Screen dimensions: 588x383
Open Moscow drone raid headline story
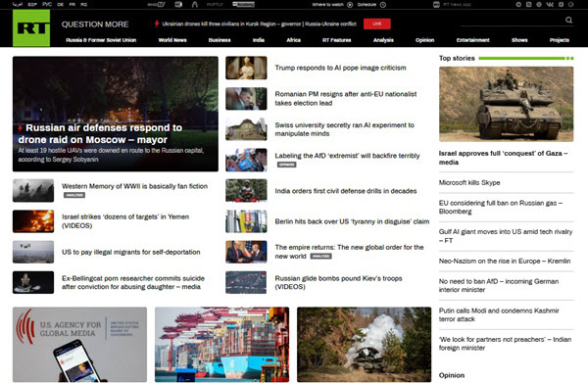point(100,134)
